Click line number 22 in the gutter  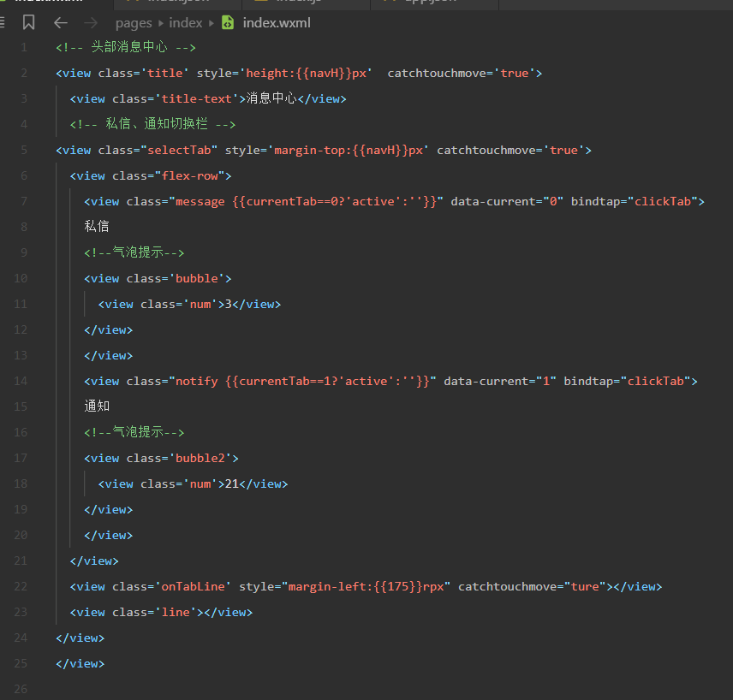point(21,586)
